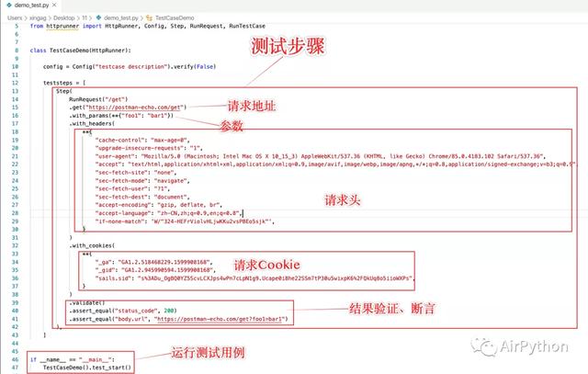Click the 'teststeps = [' line

click(x=64, y=83)
